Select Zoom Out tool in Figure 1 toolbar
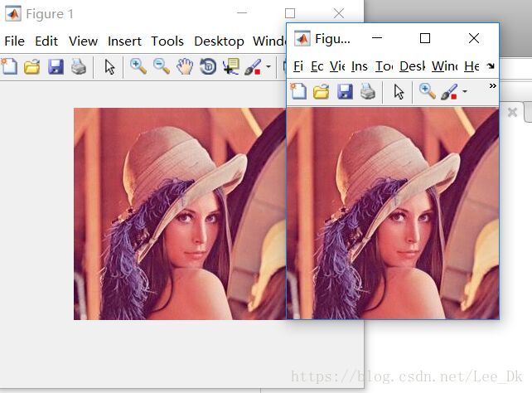 pyautogui.click(x=162, y=66)
